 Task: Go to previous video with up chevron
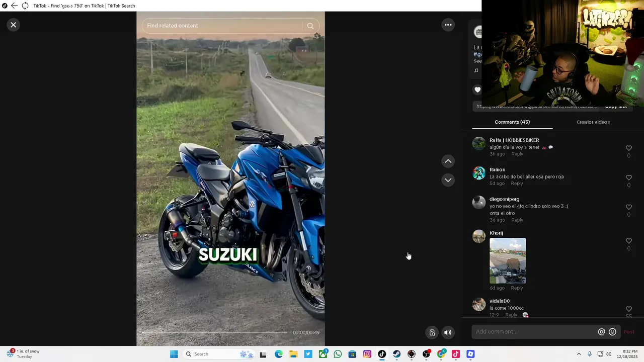point(448,161)
